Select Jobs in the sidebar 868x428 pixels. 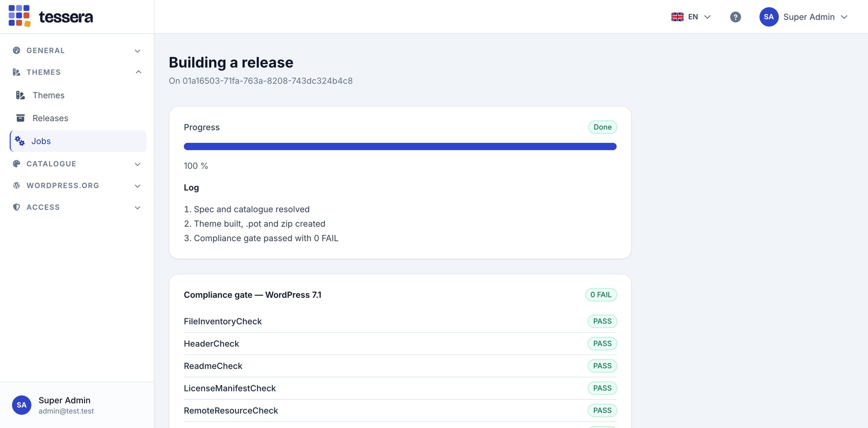click(x=78, y=141)
